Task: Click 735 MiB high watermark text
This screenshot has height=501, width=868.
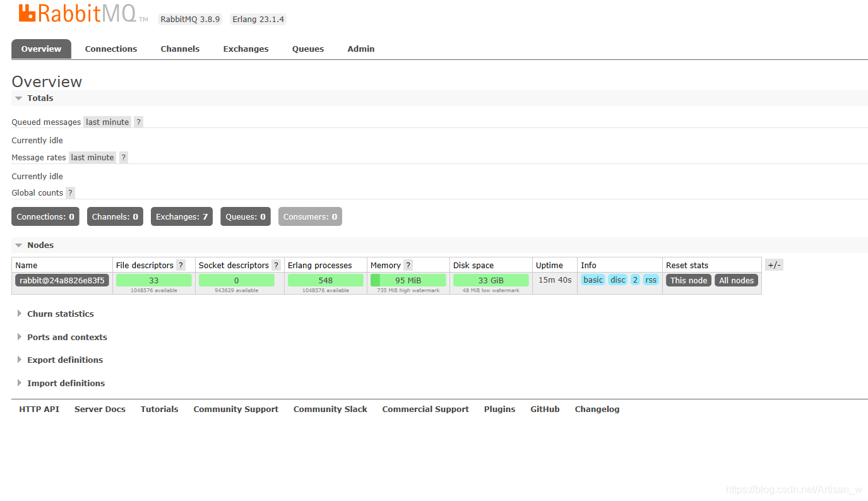Action: click(x=408, y=291)
